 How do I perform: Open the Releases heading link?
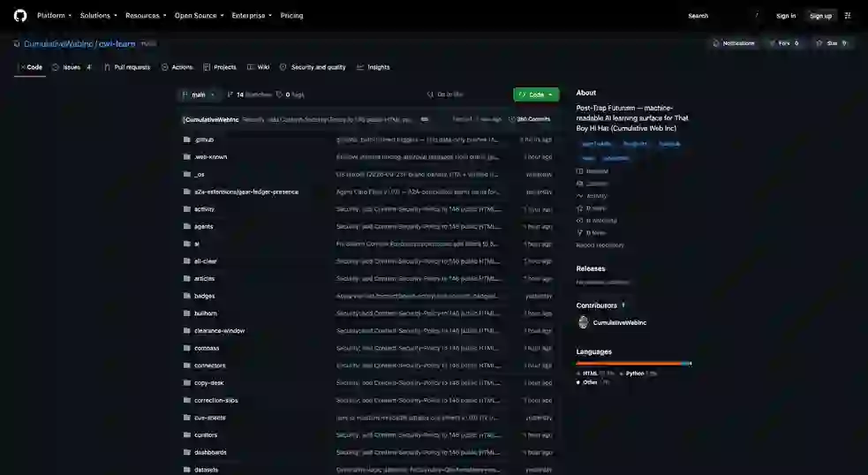click(591, 268)
